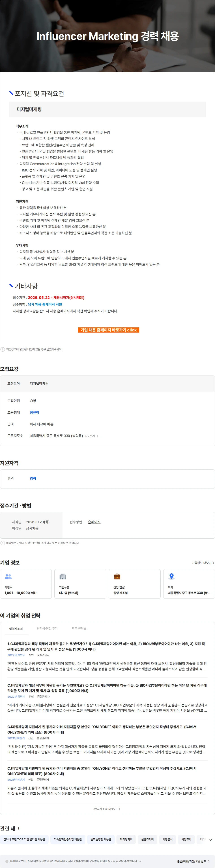The height and width of the screenshot is (868, 215).
Task: Click the 기업구분 대기업 (코스피) card
Action: click(80, 584)
